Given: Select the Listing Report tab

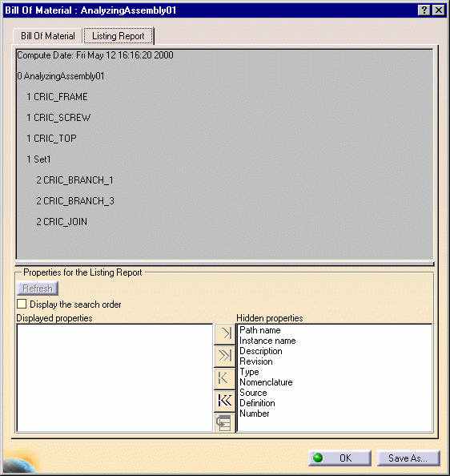Looking at the screenshot, I should pos(119,36).
